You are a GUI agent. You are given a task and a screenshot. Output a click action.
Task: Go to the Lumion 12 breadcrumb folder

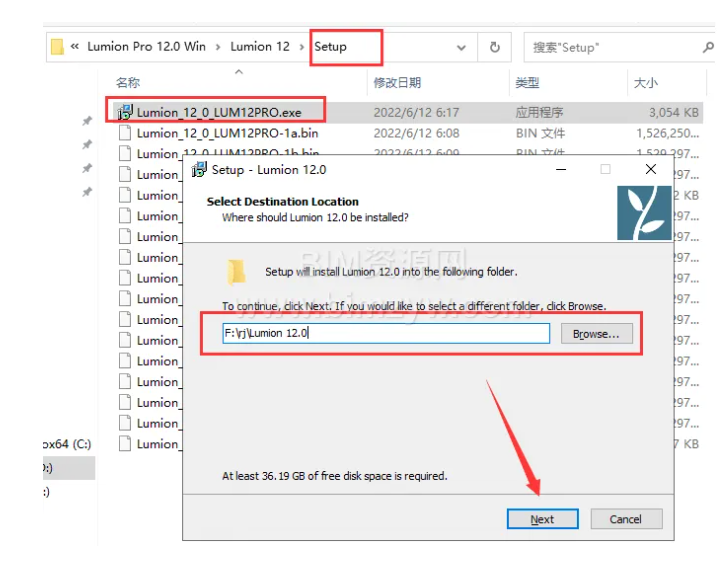[260, 47]
